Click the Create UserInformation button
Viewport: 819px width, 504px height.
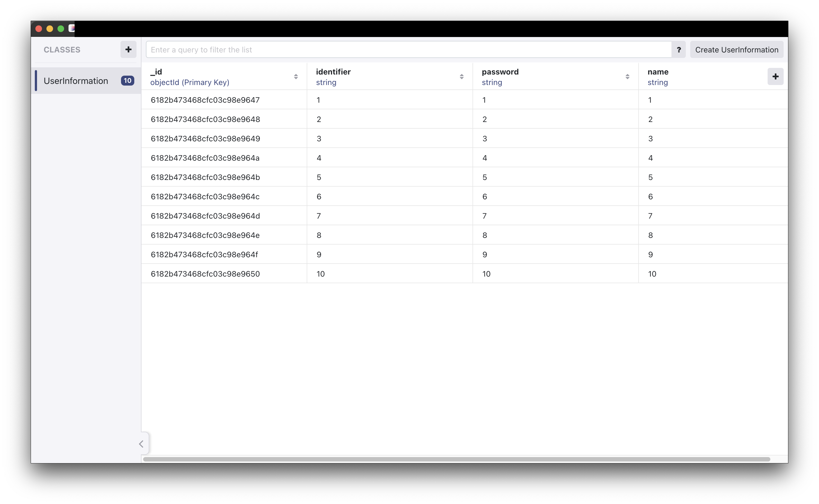(736, 50)
